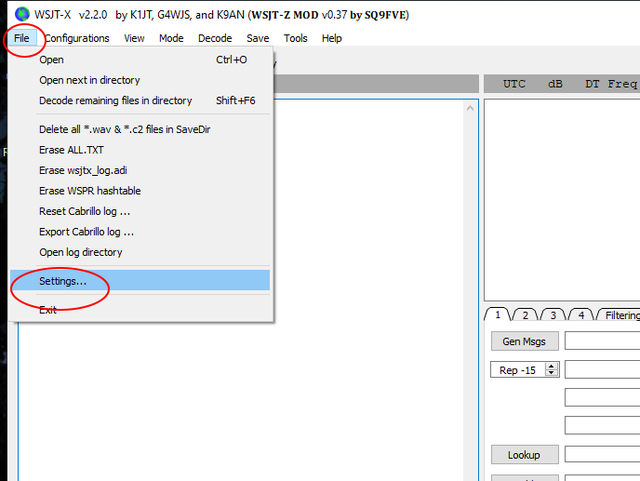The height and width of the screenshot is (481, 640).
Task: Click Open log directory
Action: 80,252
